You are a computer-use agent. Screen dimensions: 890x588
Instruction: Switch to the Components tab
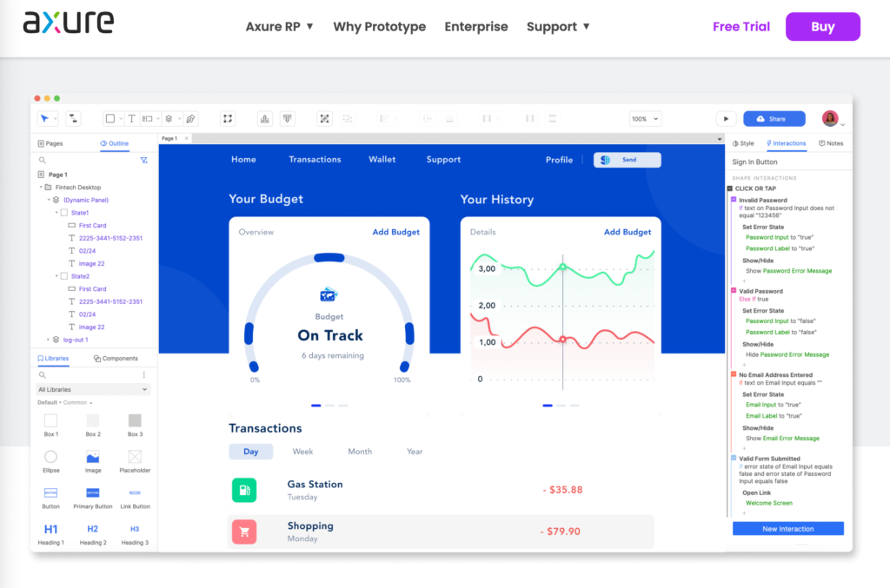coord(116,359)
